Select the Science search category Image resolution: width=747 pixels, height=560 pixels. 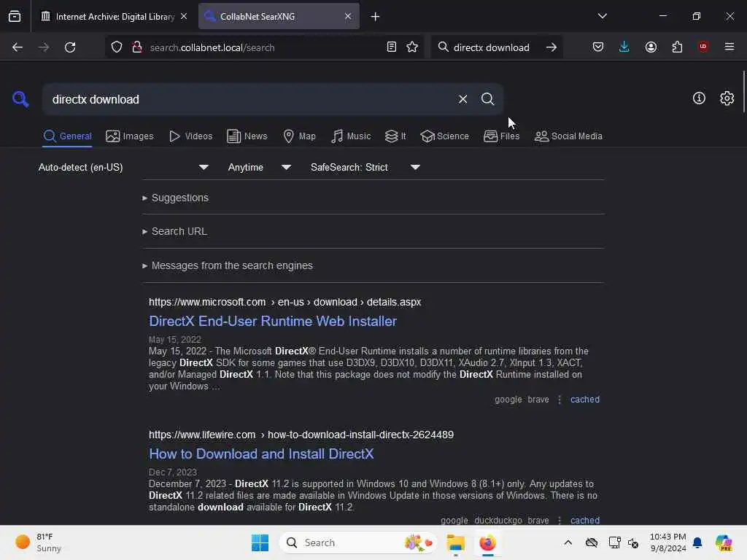tap(444, 136)
